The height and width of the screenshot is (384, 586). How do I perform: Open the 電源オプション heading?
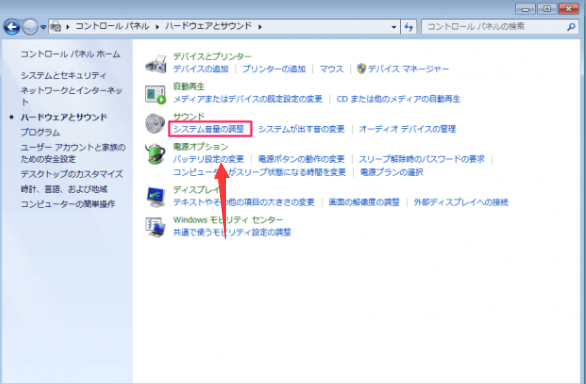tap(201, 147)
